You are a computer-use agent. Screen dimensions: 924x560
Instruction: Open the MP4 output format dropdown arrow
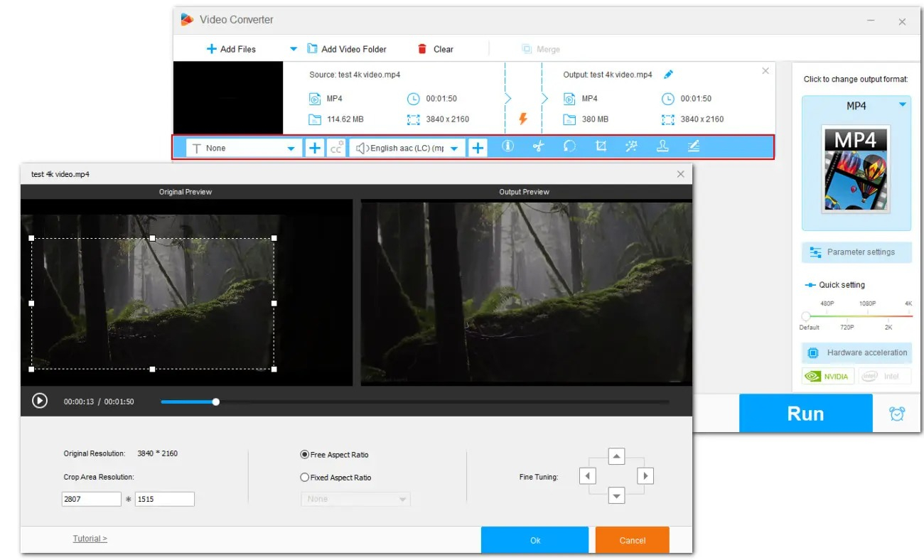(903, 105)
